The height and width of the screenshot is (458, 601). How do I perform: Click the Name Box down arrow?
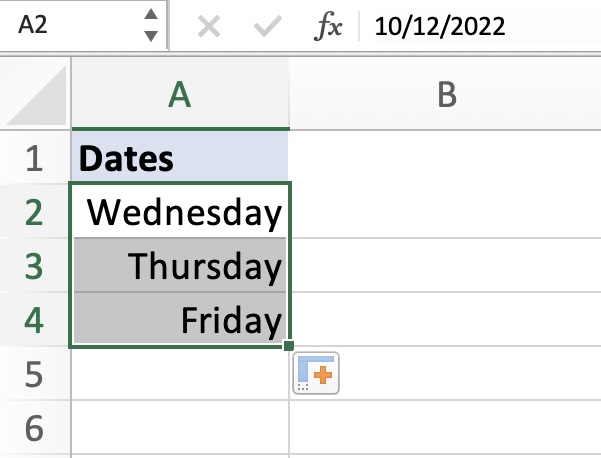pyautogui.click(x=151, y=36)
